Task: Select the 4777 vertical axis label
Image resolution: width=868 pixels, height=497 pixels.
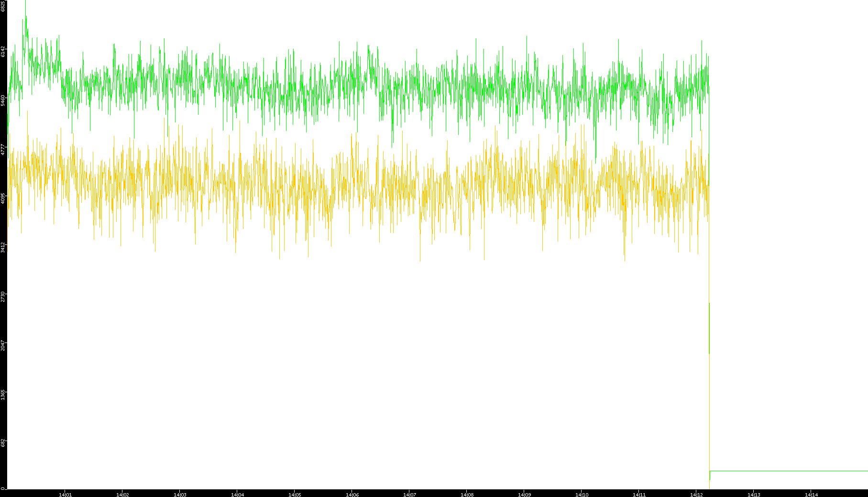Action: point(3,149)
